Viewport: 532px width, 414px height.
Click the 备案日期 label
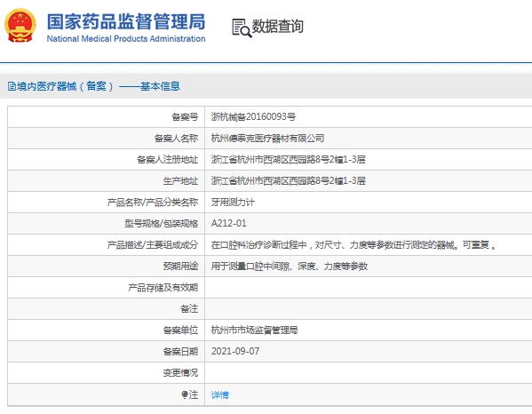click(x=180, y=352)
